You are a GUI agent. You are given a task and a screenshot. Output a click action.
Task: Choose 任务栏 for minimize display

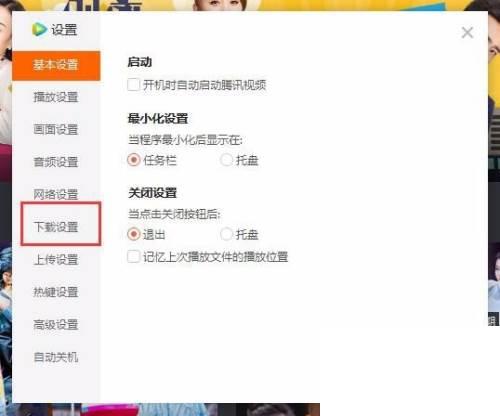(134, 160)
